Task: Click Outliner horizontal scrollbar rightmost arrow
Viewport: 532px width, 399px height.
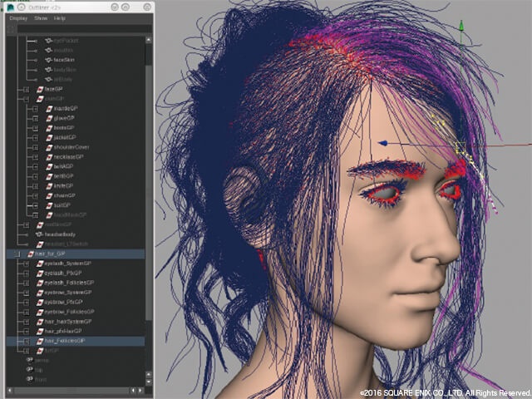Action: (x=140, y=391)
